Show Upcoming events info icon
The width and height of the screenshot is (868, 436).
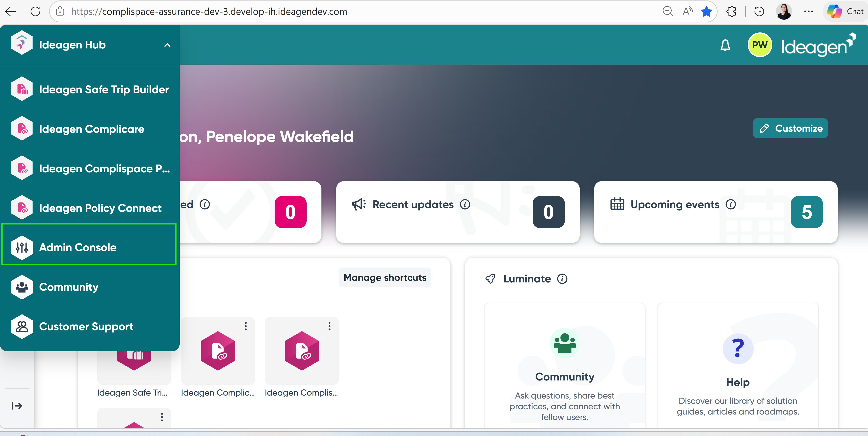click(x=731, y=204)
